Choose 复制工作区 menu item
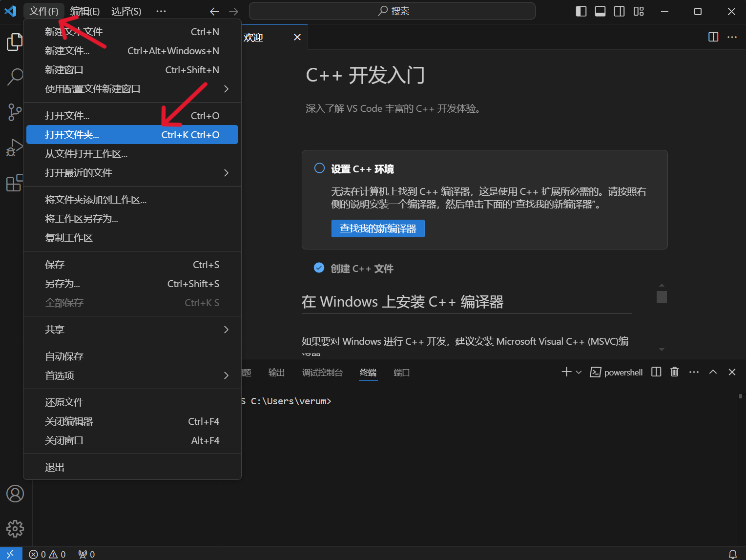Screen dimensions: 746x560 click(132, 238)
